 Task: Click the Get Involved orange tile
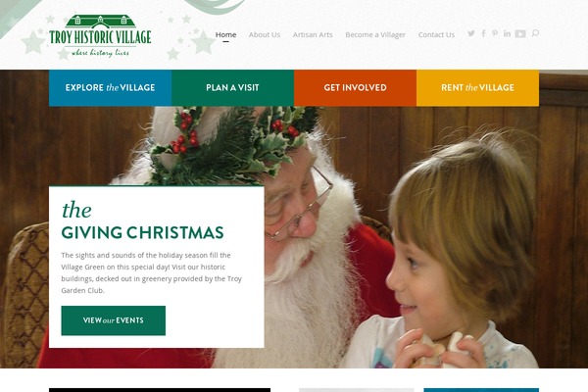click(355, 88)
